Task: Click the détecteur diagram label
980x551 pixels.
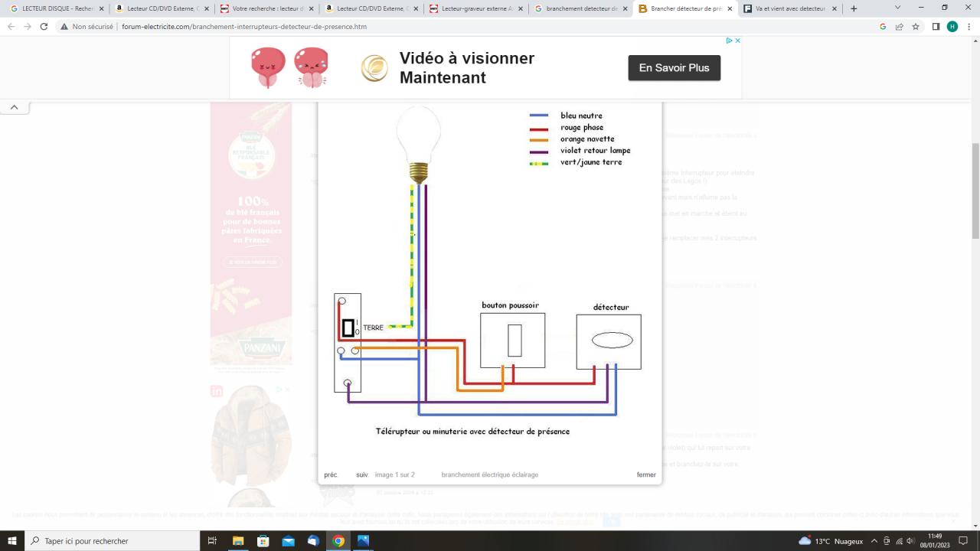Action: (x=611, y=308)
